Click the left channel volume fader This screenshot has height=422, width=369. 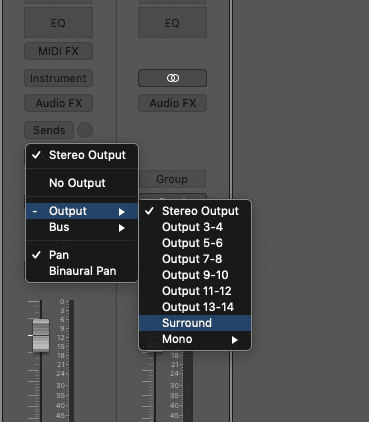tap(41, 335)
